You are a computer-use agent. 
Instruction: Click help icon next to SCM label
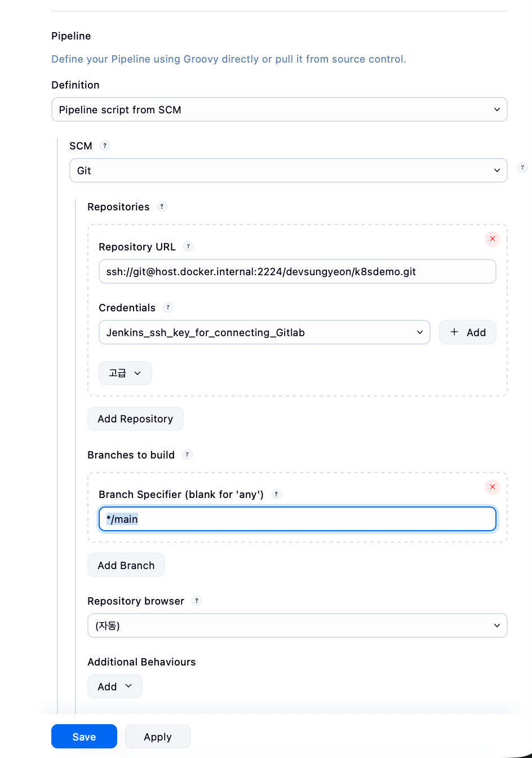coord(105,146)
